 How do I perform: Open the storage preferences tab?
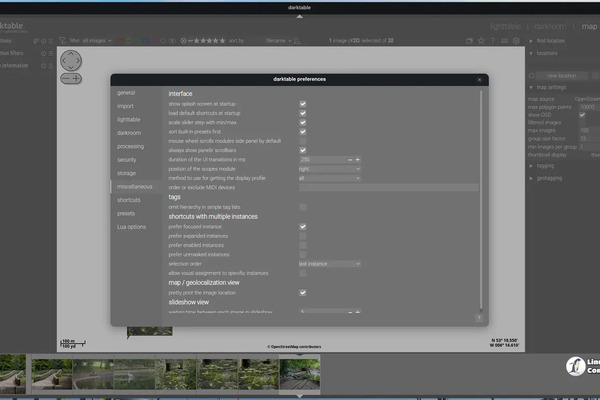(126, 173)
